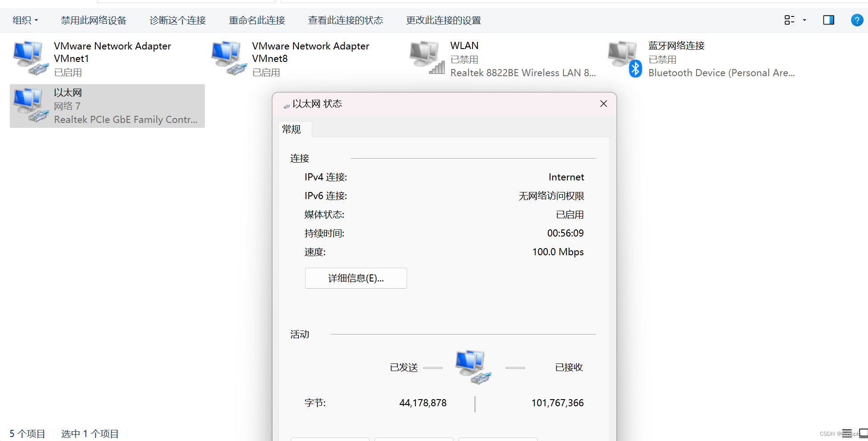Viewport: 868px width, 441px height.
Task: Click 诊断这个连接 in the toolbar
Action: (178, 20)
